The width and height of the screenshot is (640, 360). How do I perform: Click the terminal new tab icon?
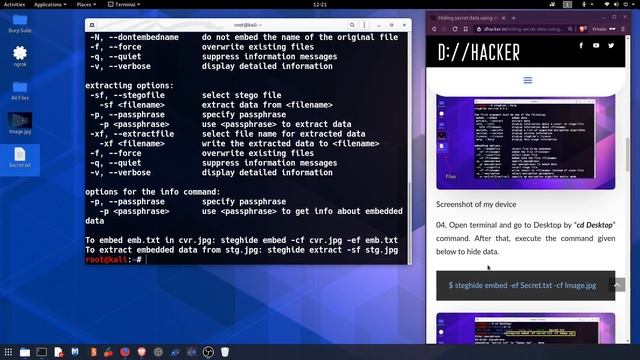pos(92,25)
